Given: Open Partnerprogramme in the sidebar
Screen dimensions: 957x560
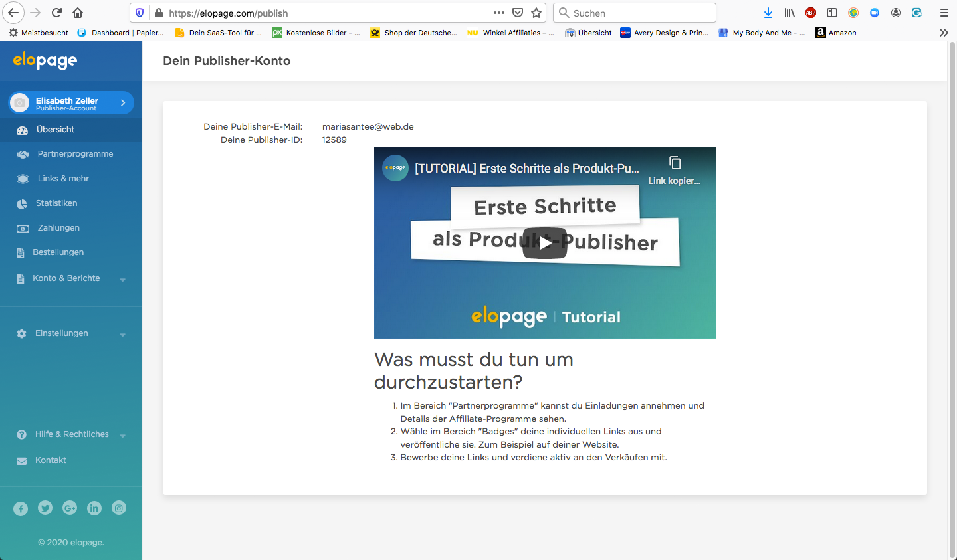Looking at the screenshot, I should [75, 154].
